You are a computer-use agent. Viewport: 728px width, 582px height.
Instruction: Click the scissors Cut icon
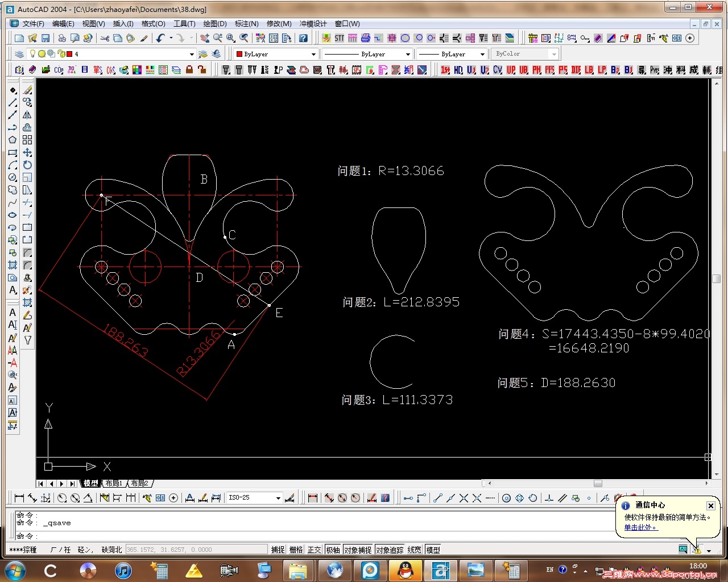[105, 38]
